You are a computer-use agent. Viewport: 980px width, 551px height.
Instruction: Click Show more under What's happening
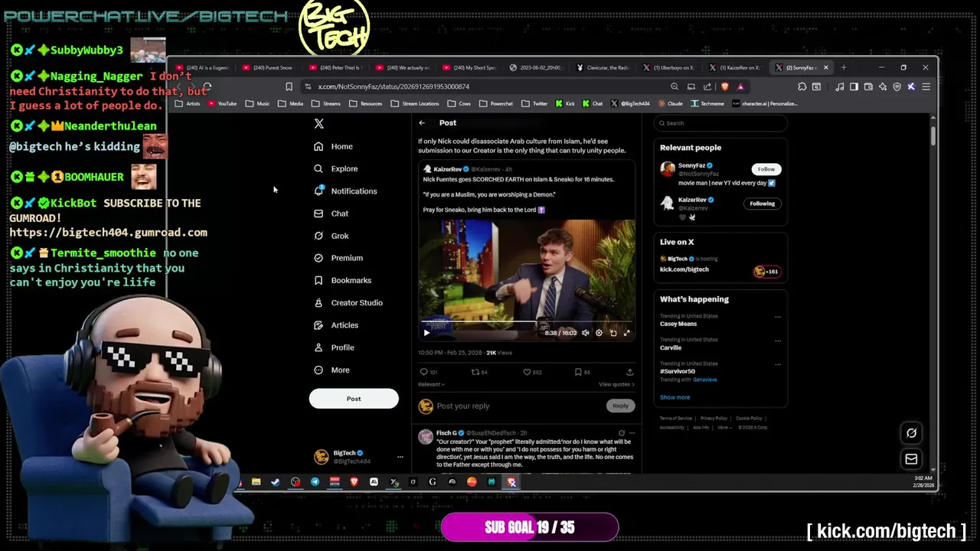click(x=675, y=397)
